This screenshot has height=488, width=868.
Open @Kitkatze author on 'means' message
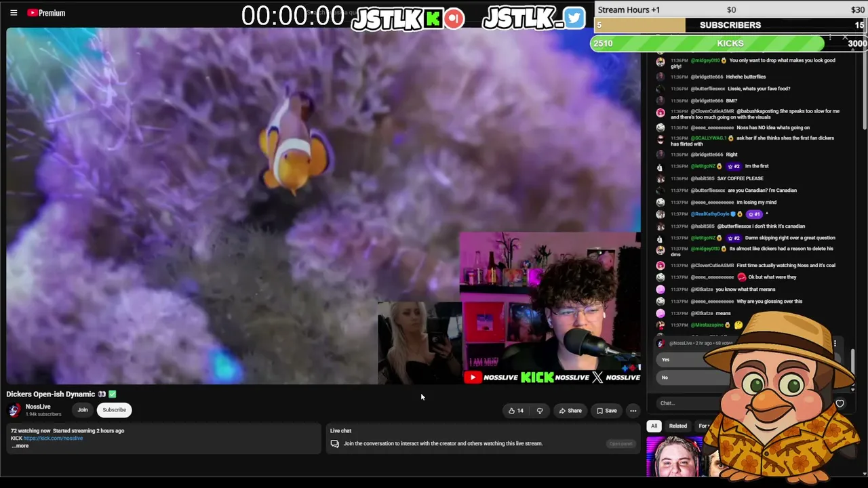702,313
